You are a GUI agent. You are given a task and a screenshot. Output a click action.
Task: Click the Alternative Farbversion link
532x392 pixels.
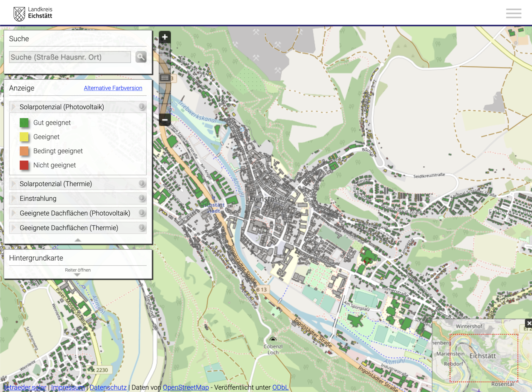[x=113, y=88]
